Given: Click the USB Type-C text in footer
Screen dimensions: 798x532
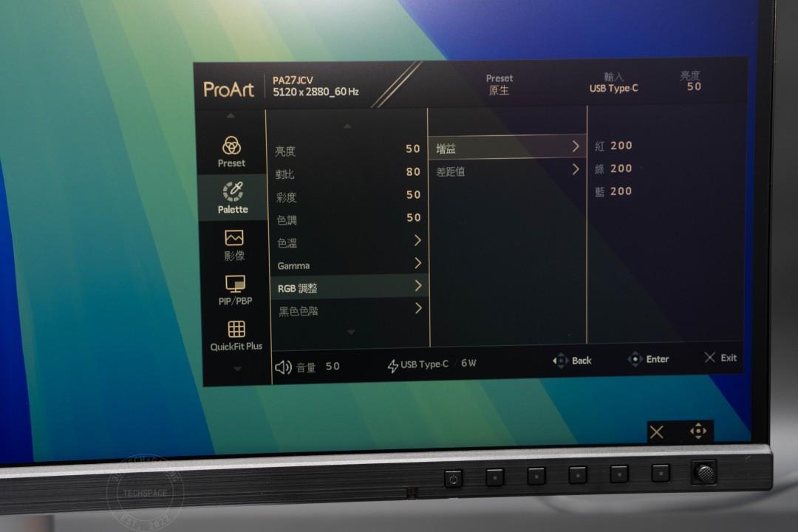Looking at the screenshot, I should (x=424, y=364).
